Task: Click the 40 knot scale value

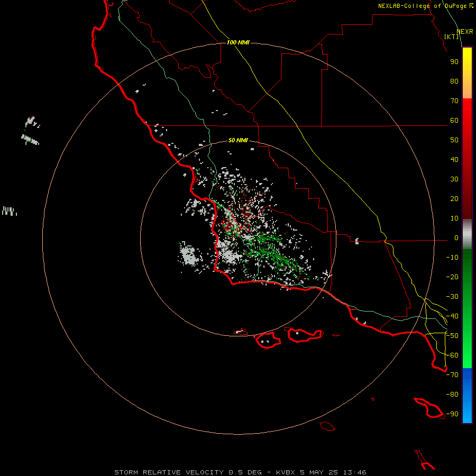Action: tap(454, 159)
